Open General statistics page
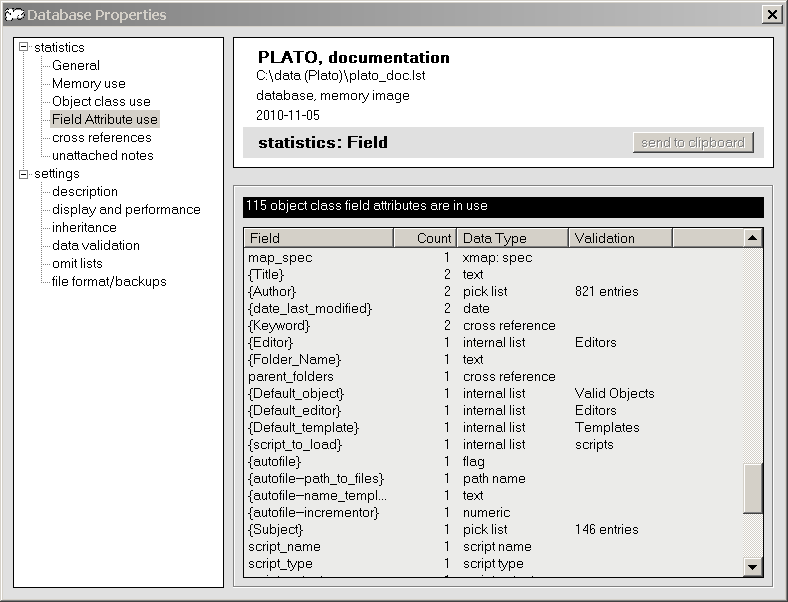Screen dimensions: 788x602 (x=76, y=66)
